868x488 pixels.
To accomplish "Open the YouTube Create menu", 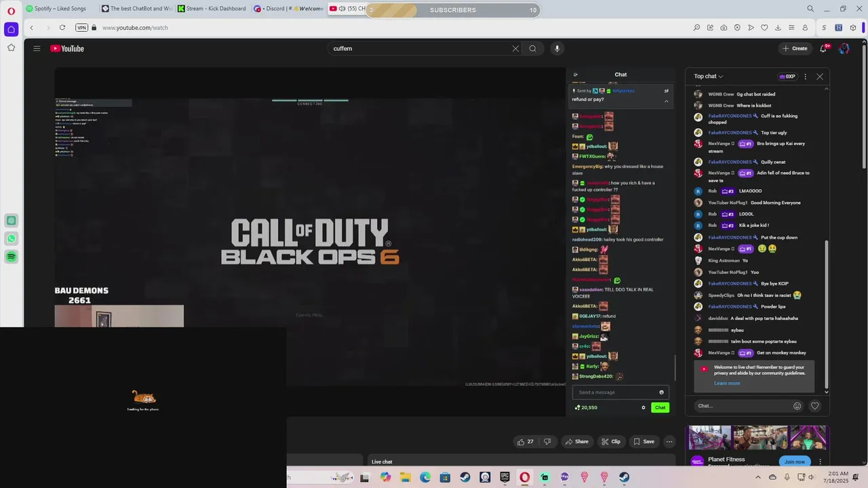I will 795,49.
